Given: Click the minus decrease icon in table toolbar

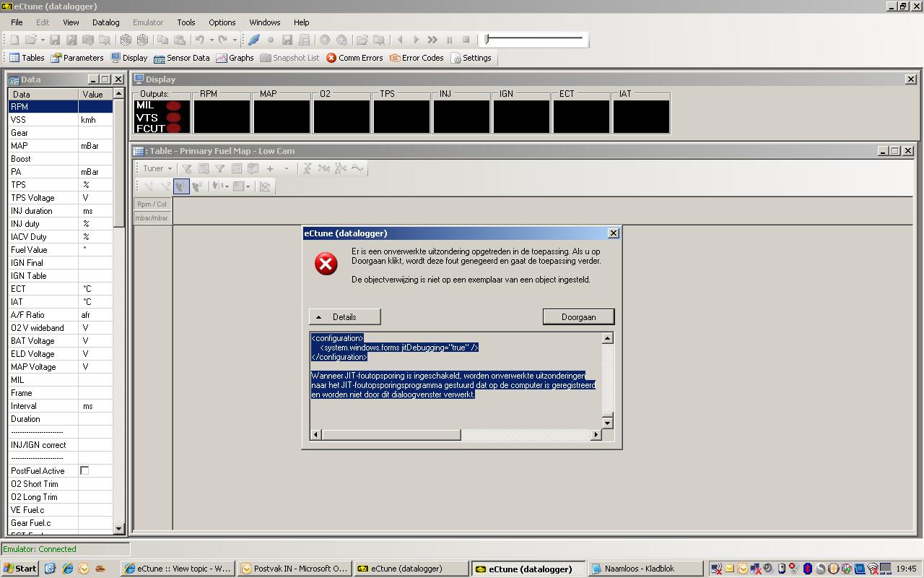Looking at the screenshot, I should point(287,168).
